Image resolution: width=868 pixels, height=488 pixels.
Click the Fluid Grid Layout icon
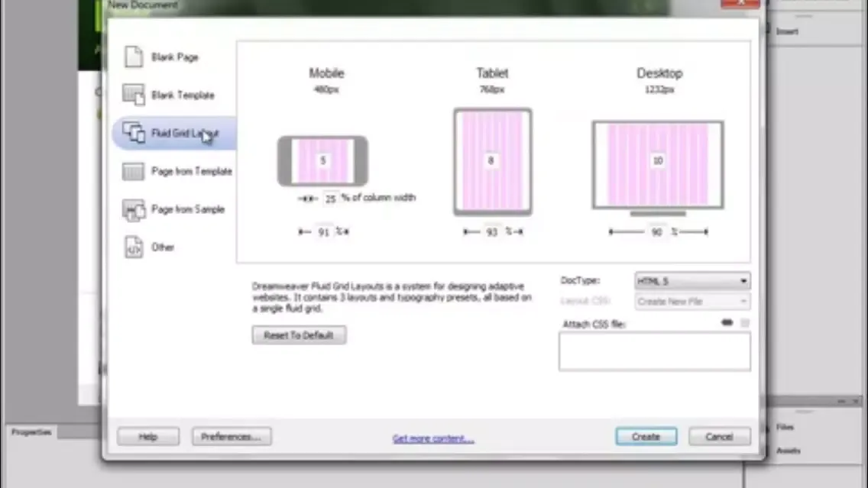coord(134,133)
